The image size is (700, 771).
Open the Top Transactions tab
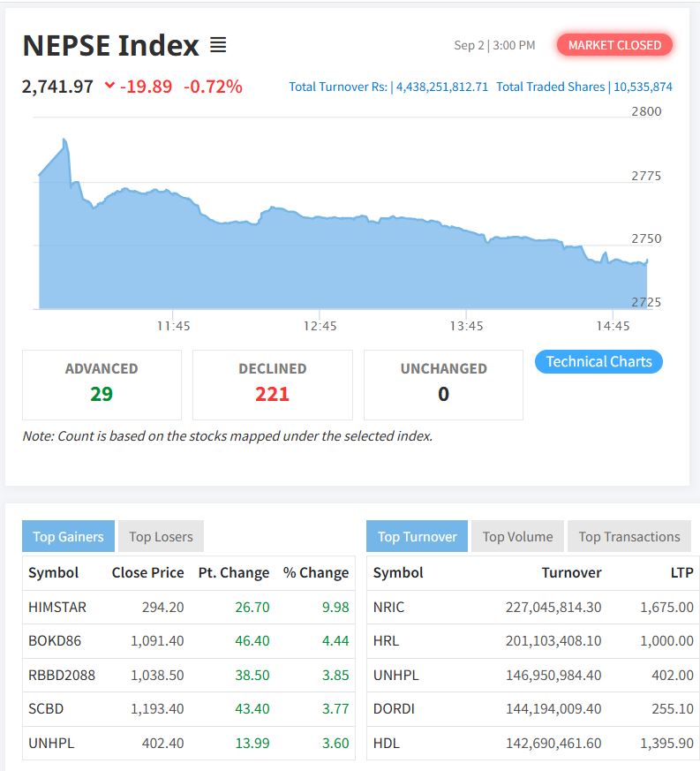tap(628, 536)
